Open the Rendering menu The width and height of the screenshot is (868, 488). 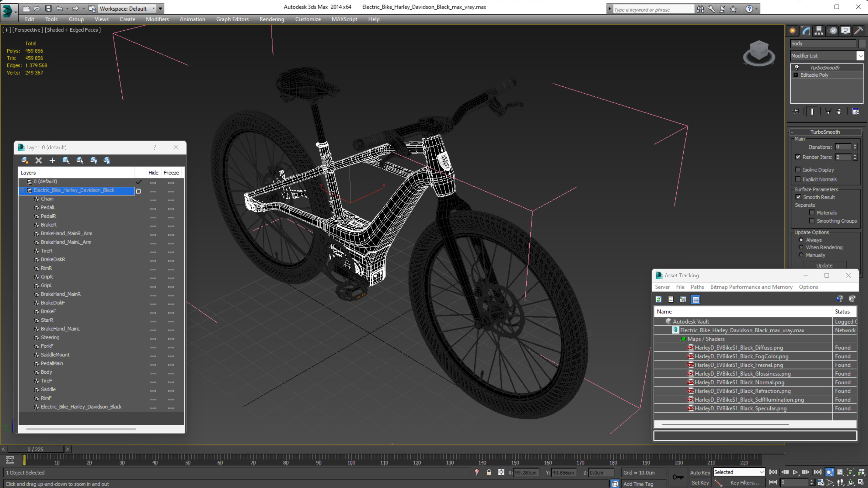272,19
